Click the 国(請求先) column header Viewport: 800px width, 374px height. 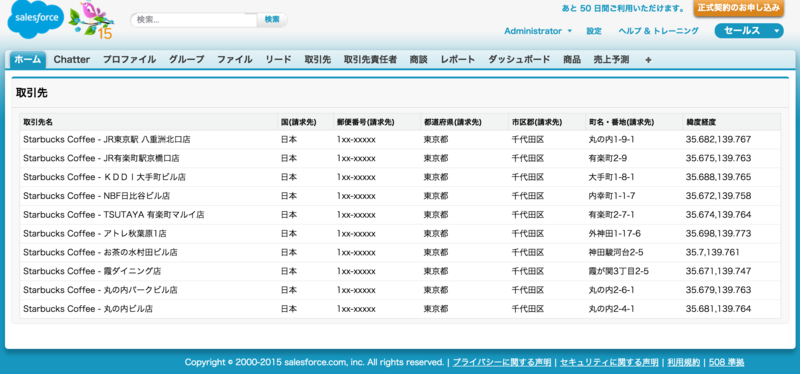coord(305,122)
